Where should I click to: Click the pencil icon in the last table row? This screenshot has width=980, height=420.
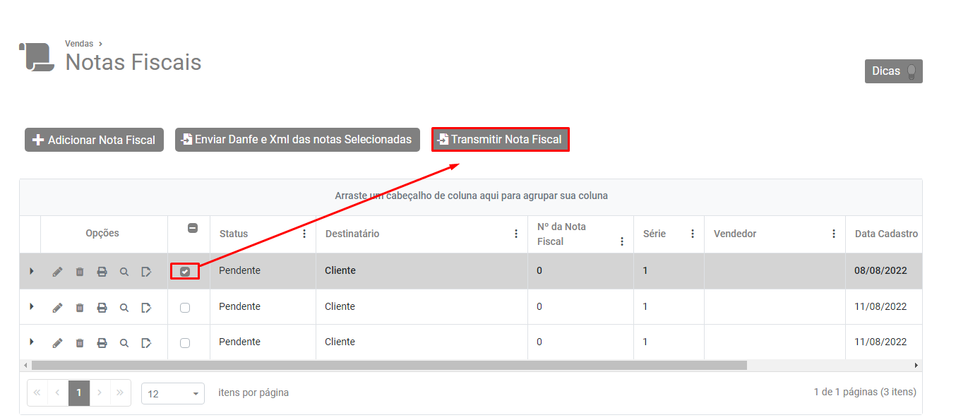pyautogui.click(x=57, y=343)
